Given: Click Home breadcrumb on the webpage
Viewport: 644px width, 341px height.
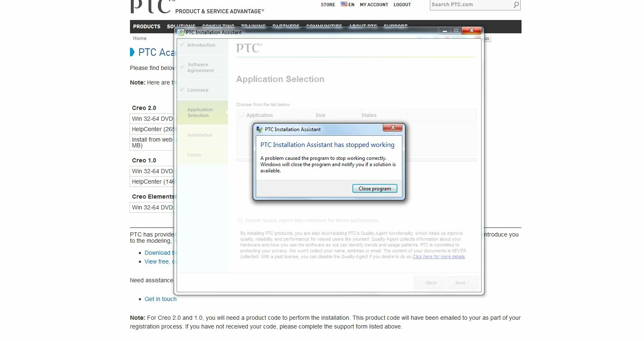Looking at the screenshot, I should [140, 38].
